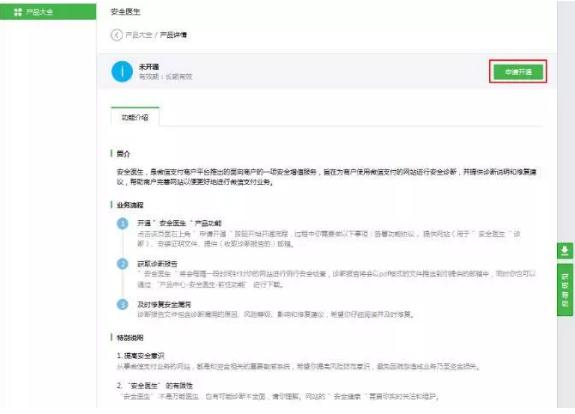Click the circled back arrow icon

tap(116, 35)
